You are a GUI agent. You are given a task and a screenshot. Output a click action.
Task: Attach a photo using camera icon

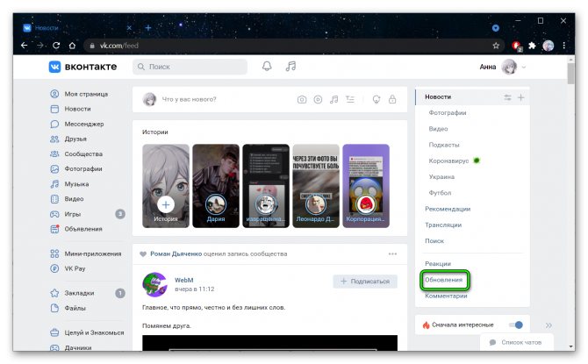[x=302, y=99]
